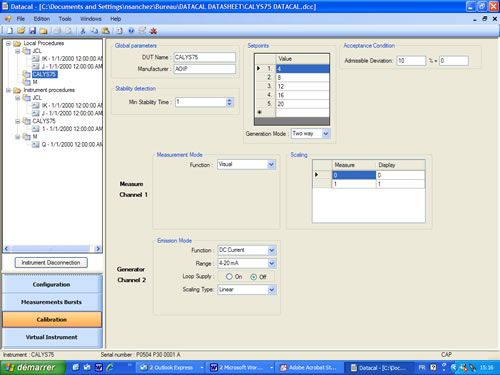500x375 pixels.
Task: Switch to the Virtual Instrument panel
Action: tap(52, 337)
